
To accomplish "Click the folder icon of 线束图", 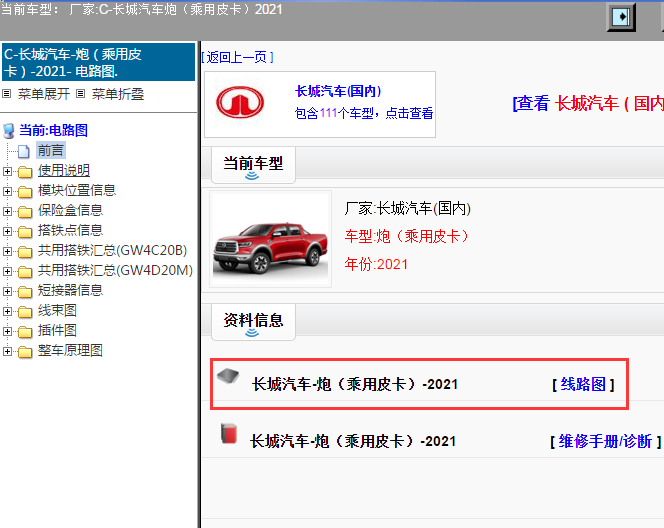I will pos(25,312).
